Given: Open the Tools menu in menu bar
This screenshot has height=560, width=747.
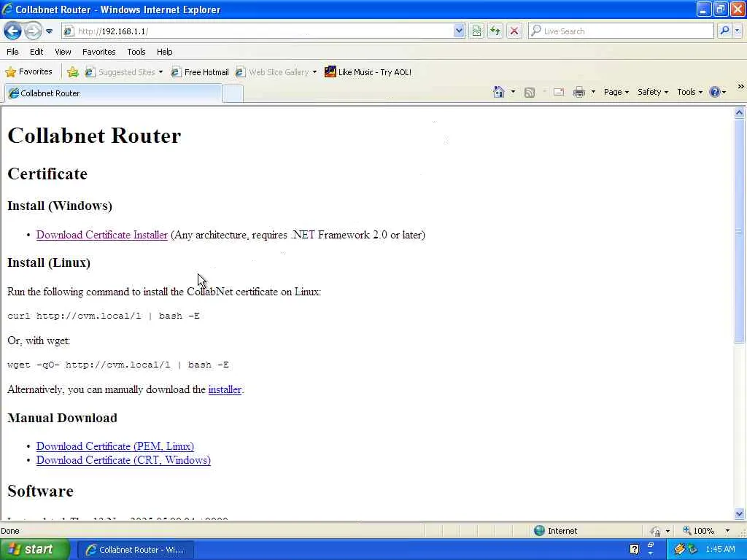Looking at the screenshot, I should click(136, 52).
